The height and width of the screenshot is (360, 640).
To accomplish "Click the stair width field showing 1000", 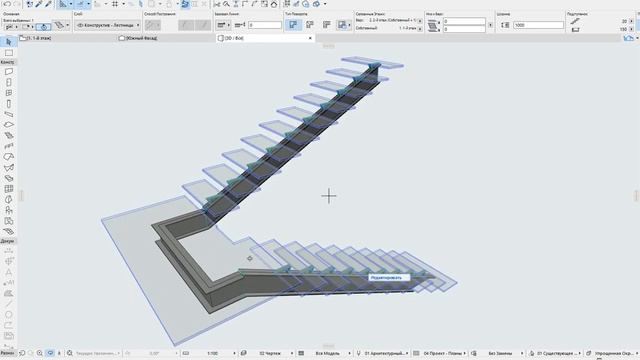I will click(x=538, y=25).
